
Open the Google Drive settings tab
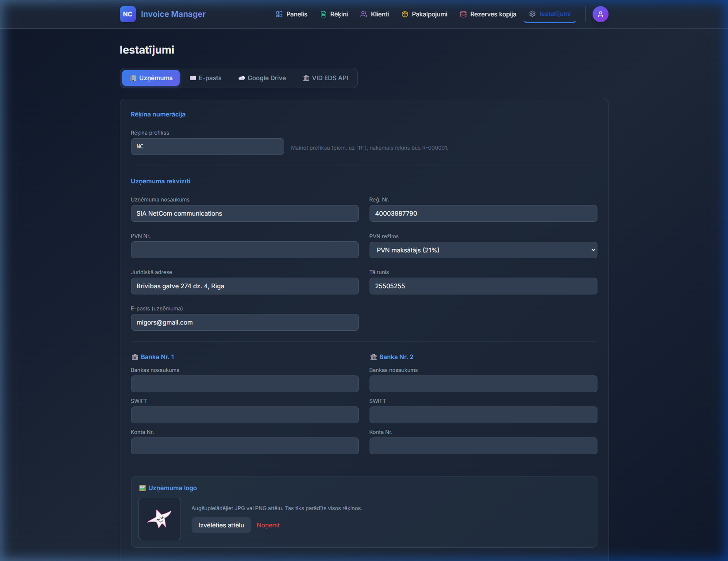pos(262,78)
